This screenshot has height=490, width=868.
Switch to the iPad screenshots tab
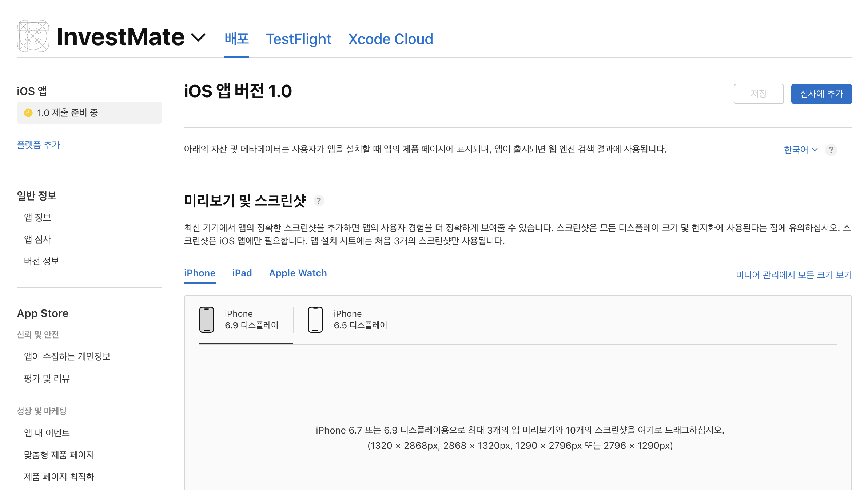[242, 273]
